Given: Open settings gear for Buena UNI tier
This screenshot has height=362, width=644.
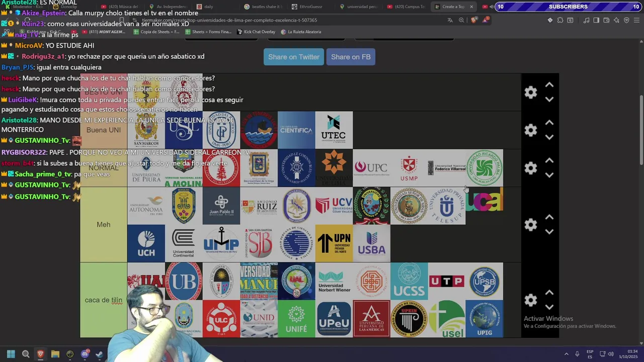Looking at the screenshot, I should tap(531, 130).
